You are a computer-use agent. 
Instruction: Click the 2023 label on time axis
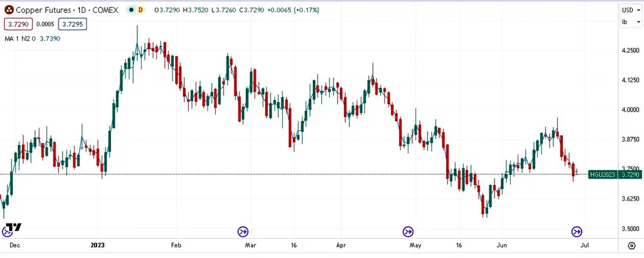(98, 245)
